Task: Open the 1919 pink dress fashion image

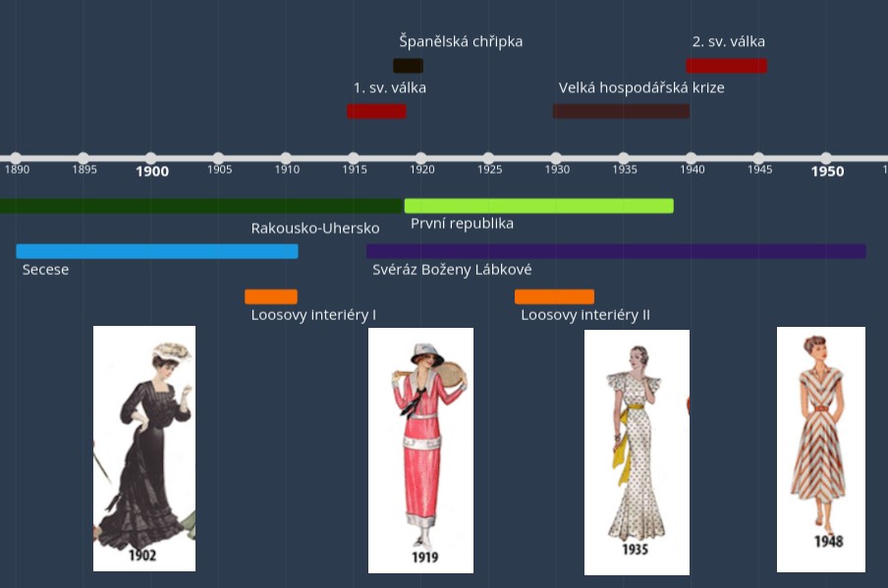Action: (x=420, y=451)
